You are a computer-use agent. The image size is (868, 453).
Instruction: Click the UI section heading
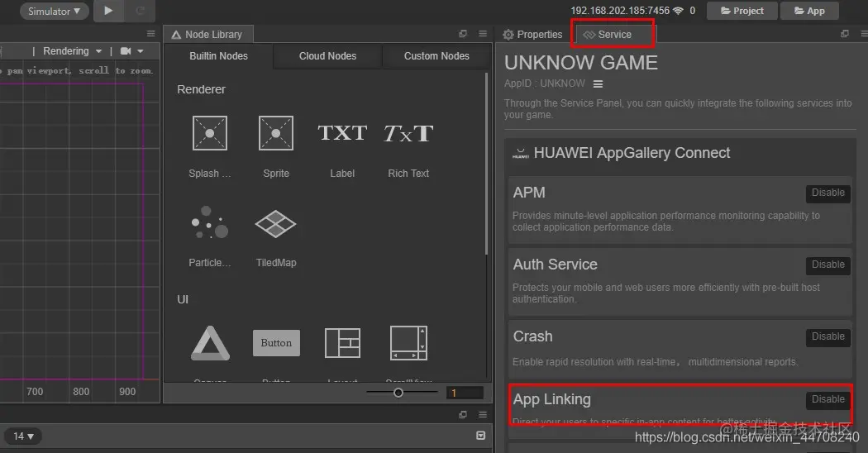pyautogui.click(x=183, y=299)
